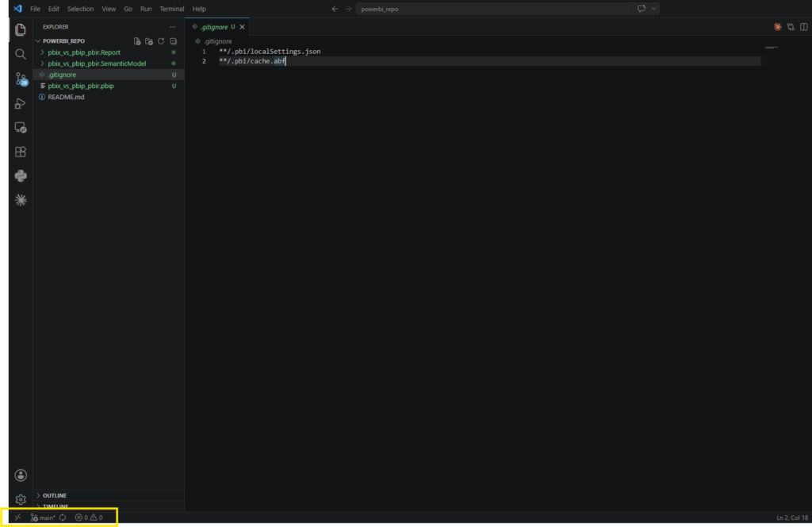Click line number 2 in the gutter
Screen dimensions: 812x527
204,61
